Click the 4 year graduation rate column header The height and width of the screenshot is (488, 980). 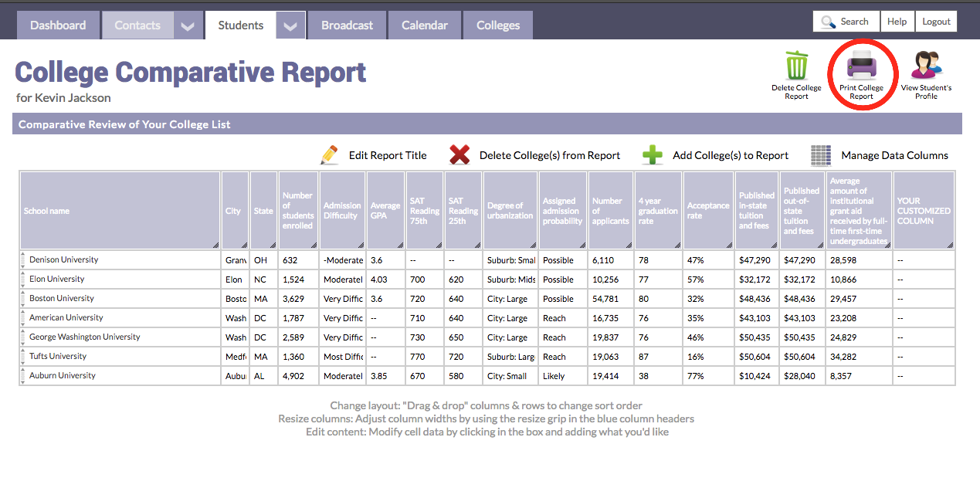pyautogui.click(x=659, y=211)
